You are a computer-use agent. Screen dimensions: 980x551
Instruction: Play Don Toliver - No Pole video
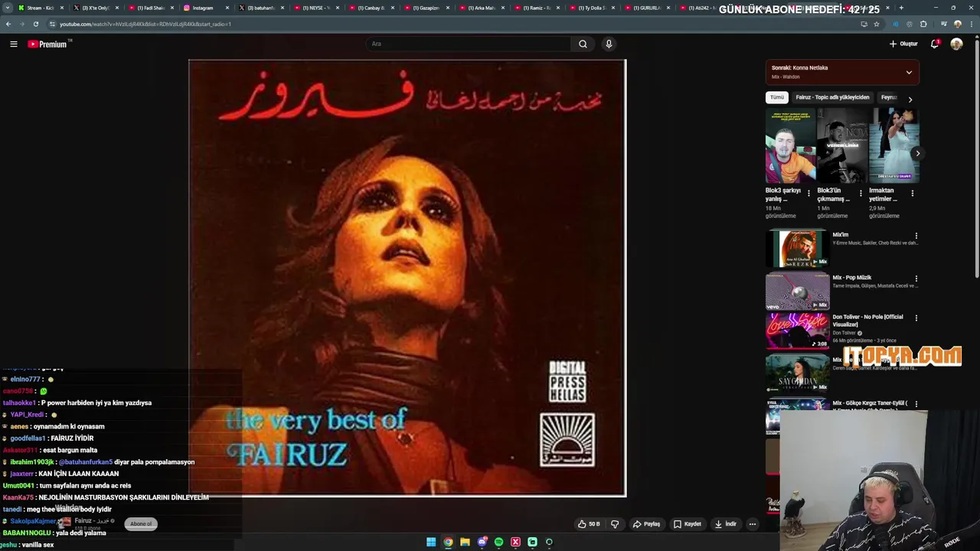(x=797, y=331)
